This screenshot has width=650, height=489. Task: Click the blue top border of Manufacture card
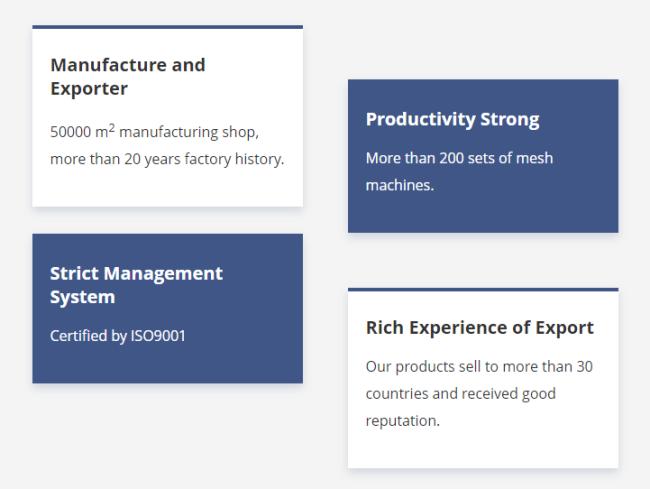click(x=167, y=27)
